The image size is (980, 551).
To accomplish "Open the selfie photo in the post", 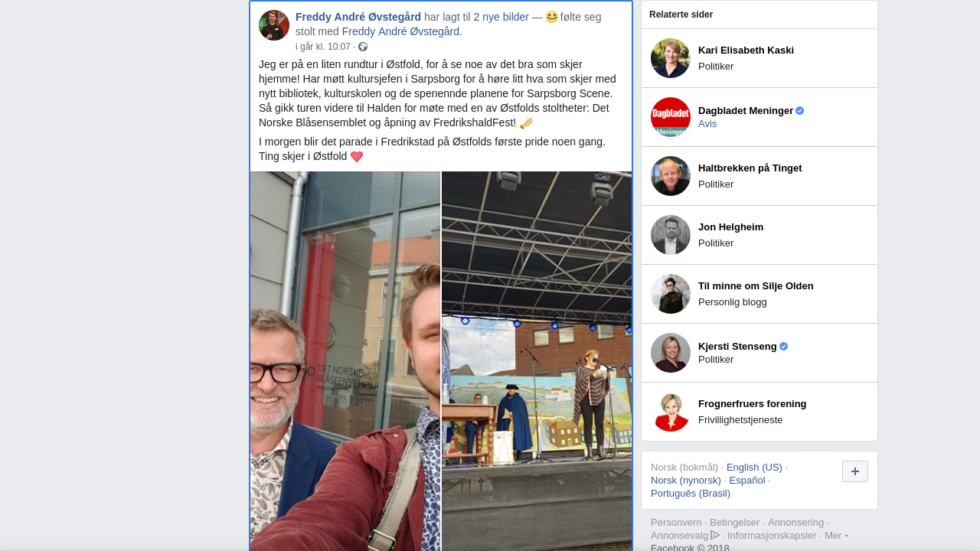I will (345, 361).
